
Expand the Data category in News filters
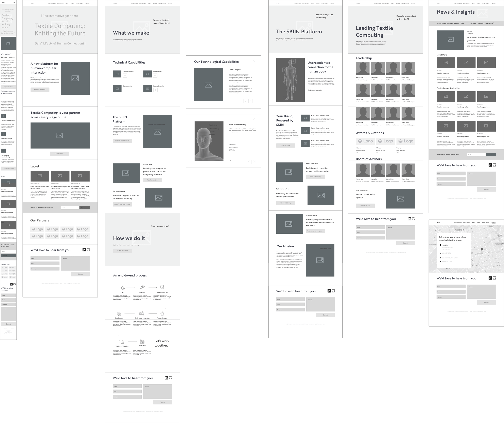click(x=462, y=23)
